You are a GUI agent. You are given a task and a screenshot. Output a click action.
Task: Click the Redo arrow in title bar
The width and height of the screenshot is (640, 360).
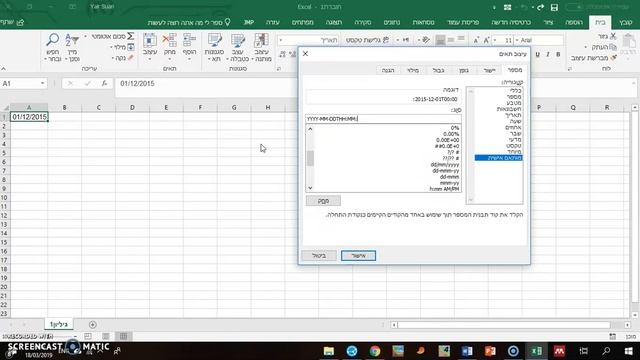tap(541, 7)
